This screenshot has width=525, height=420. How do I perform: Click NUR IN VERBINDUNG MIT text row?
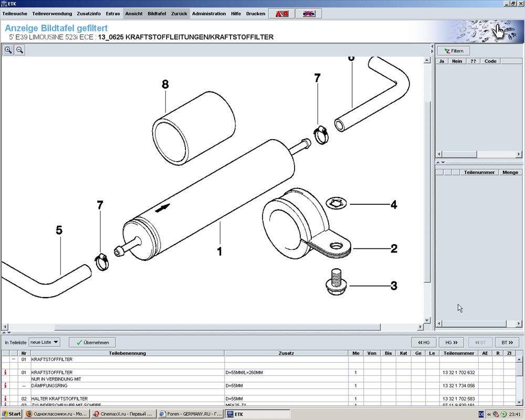click(x=56, y=379)
